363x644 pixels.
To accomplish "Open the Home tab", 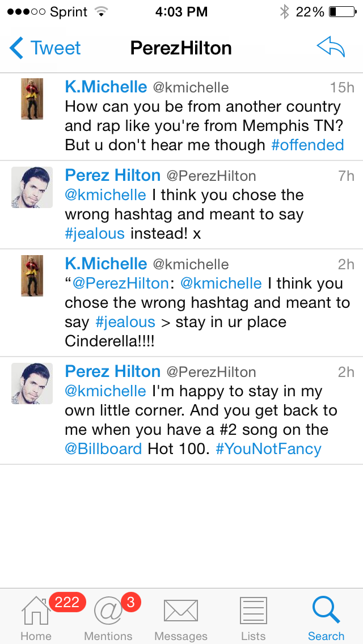I will tap(36, 618).
